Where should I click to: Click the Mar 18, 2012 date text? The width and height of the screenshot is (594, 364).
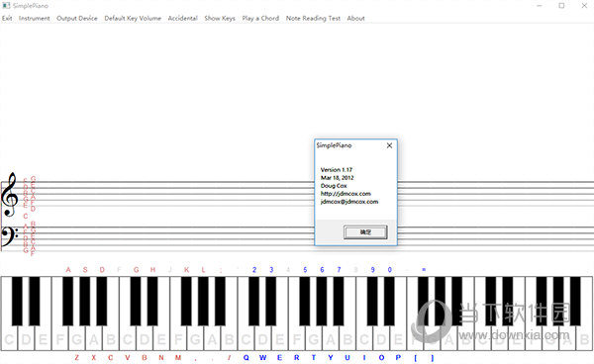click(x=338, y=178)
